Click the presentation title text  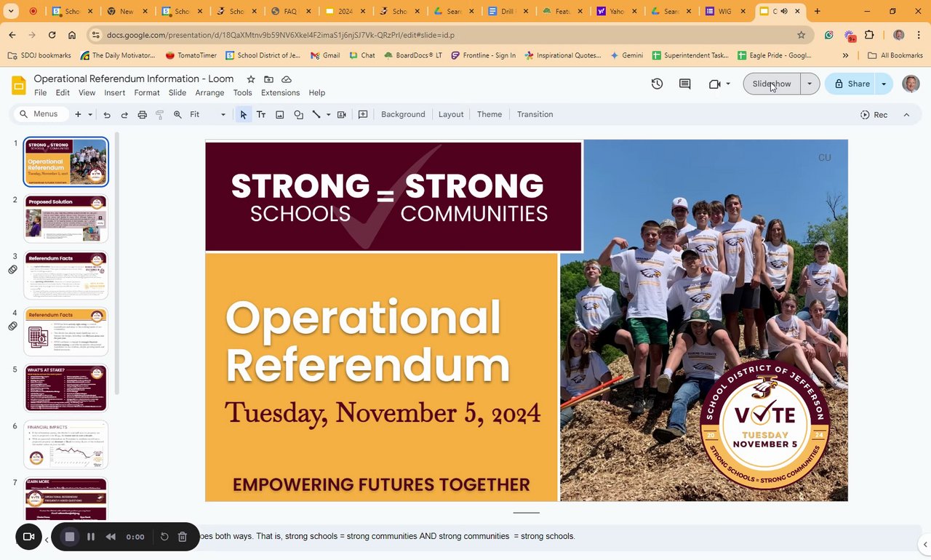(134, 79)
